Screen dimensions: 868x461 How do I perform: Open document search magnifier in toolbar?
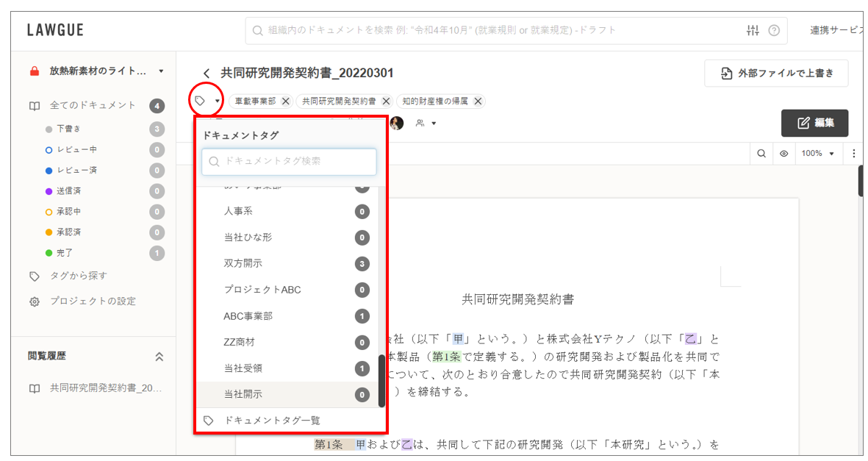(x=761, y=154)
